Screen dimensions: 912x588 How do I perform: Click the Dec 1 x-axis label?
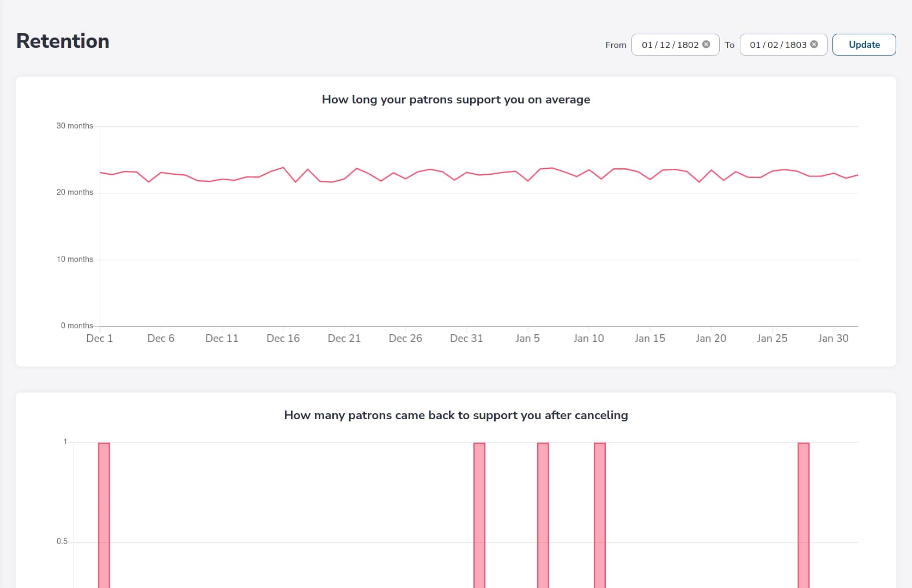pyautogui.click(x=100, y=338)
